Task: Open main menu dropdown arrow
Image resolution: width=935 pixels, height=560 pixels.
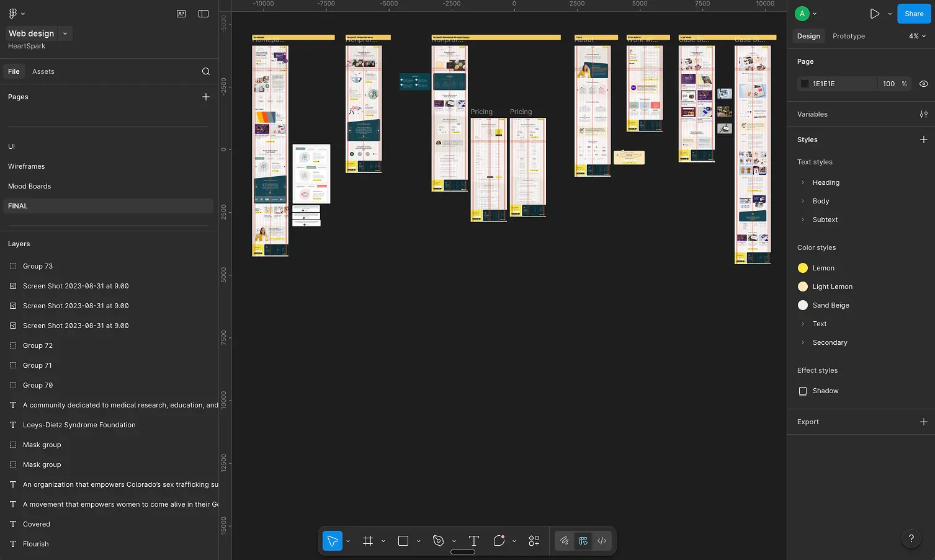Action: pos(23,14)
